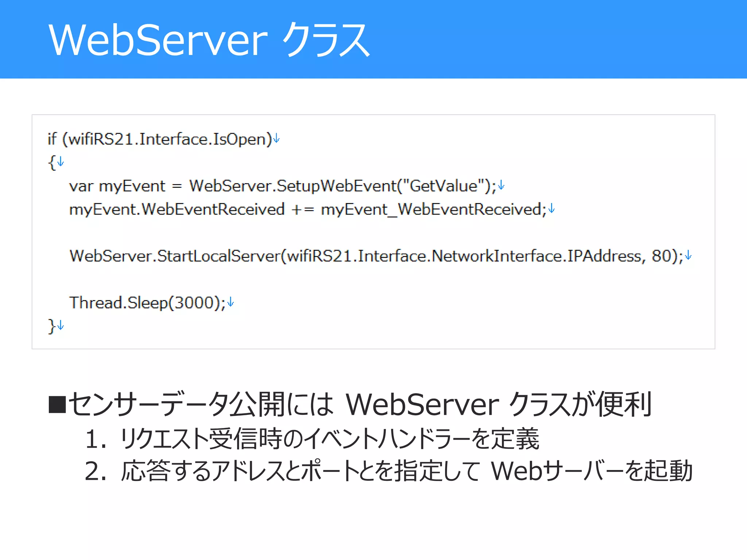Click item 2 '応答するアドレスとポートとを指定して Webサーバーを起動'

coord(388,471)
